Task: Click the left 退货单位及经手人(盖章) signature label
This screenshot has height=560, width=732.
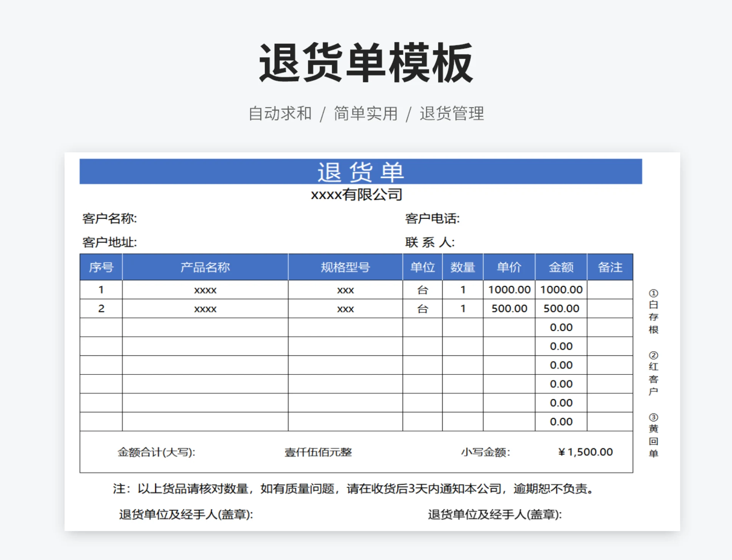Action: click(186, 514)
